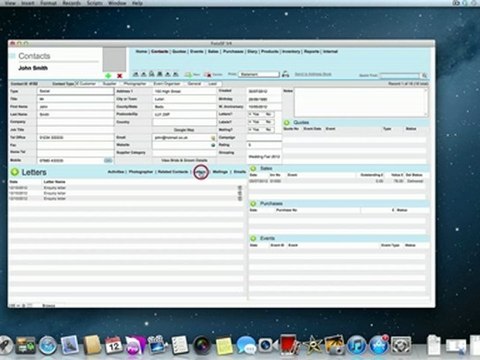Click the contact photo placeholder
Viewport: 480px width, 360px height.
[114, 59]
